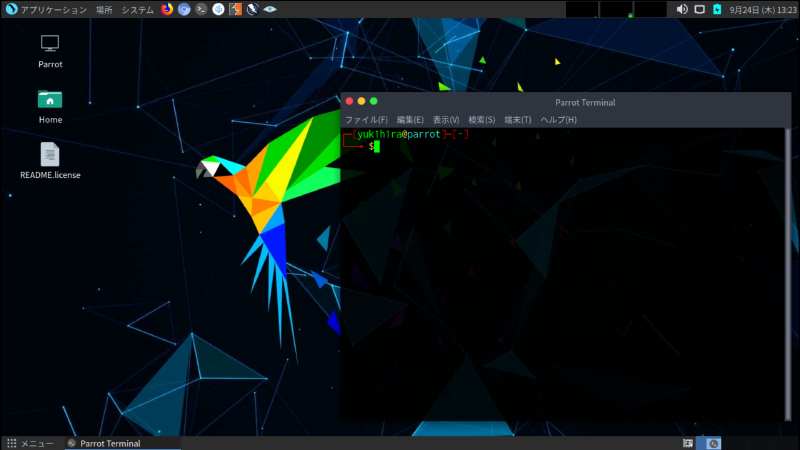The height and width of the screenshot is (450, 800).
Task: Focus the terminal at the green cursor
Action: (377, 147)
